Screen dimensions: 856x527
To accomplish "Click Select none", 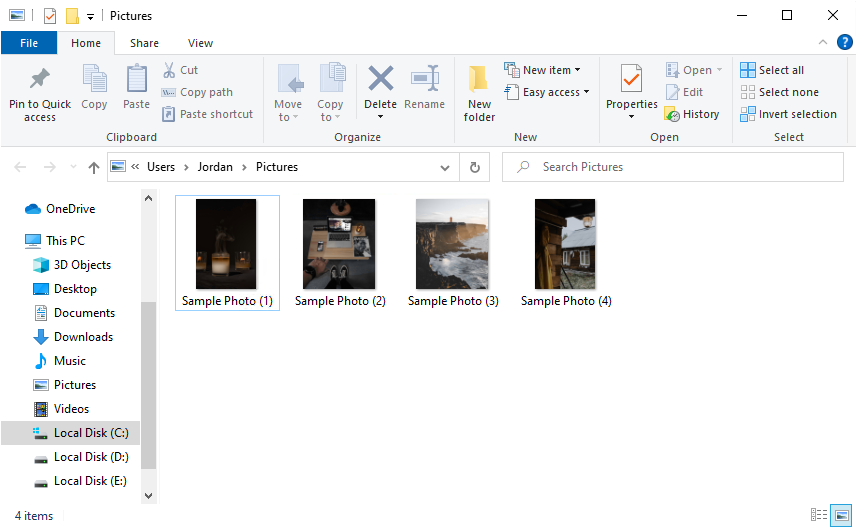I will point(780,92).
